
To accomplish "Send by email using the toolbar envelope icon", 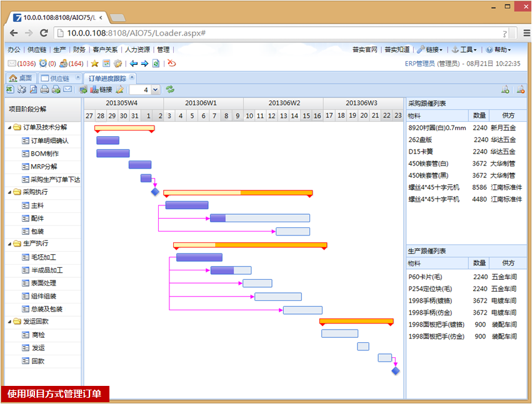I will 68,89.
